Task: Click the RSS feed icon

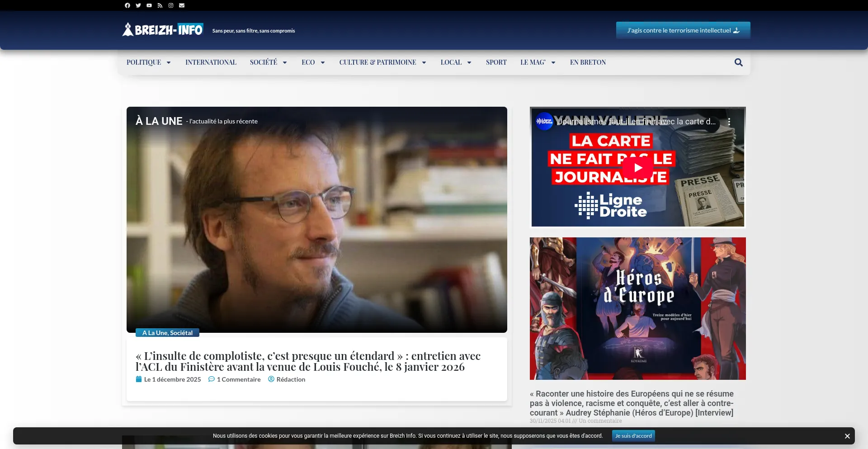Action: pyautogui.click(x=160, y=5)
